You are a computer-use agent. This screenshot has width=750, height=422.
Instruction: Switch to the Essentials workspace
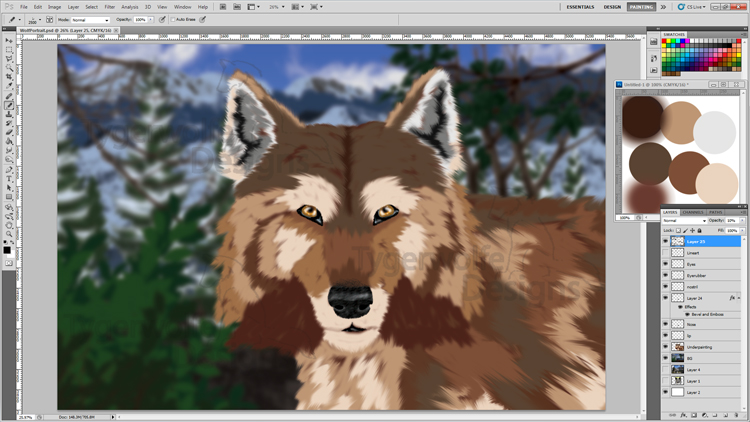click(x=580, y=7)
